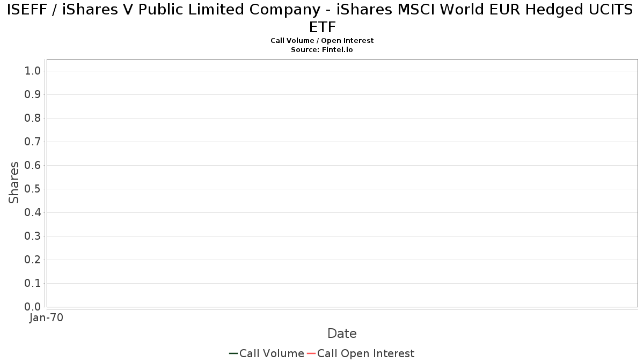Image resolution: width=644 pixels, height=362 pixels.
Task: Click the 1.0 y-axis tick label
Action: tap(33, 71)
